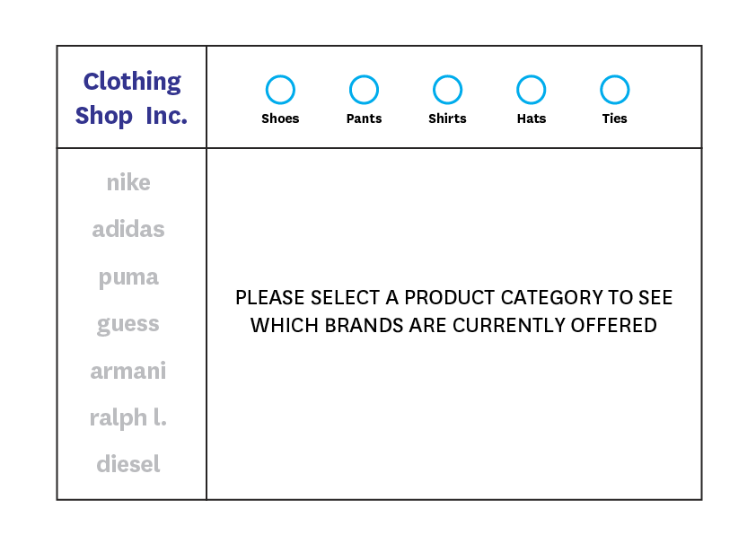Select the guess brand in sidebar
Screen dimensions: 756x535
[128, 324]
